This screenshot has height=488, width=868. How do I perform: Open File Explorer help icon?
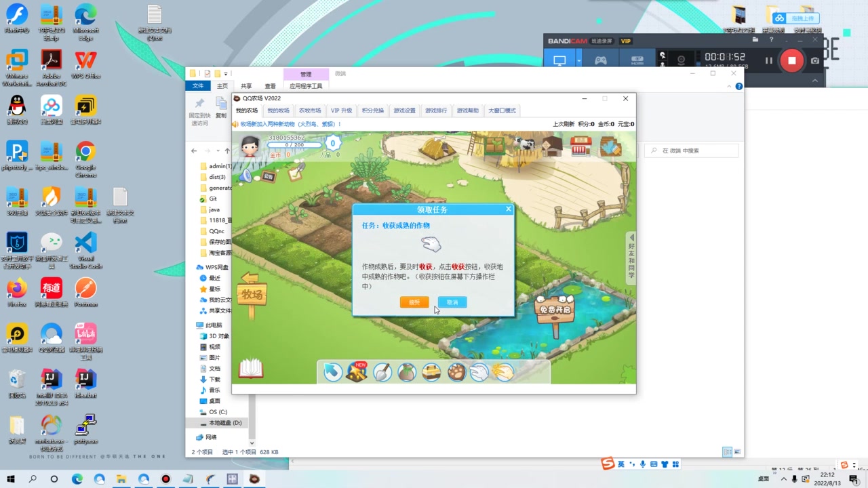(739, 86)
